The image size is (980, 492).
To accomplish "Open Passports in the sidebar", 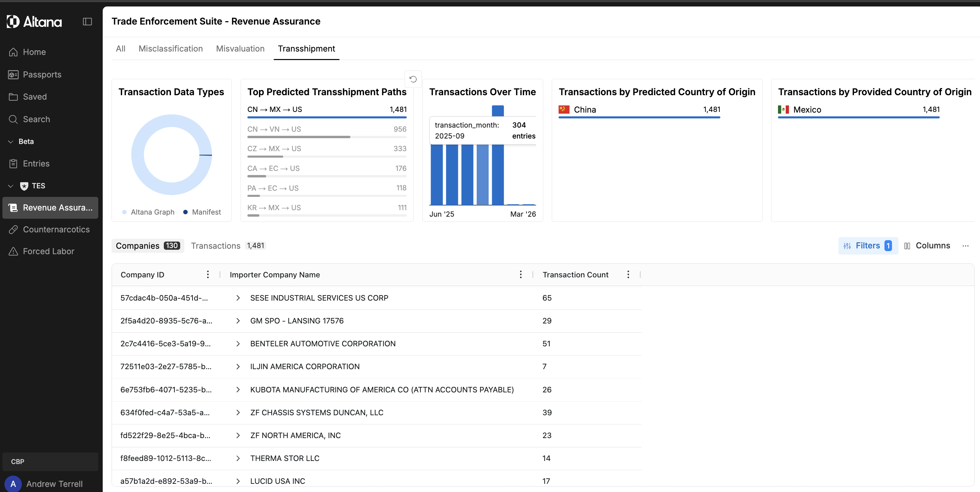I will 50,75.
